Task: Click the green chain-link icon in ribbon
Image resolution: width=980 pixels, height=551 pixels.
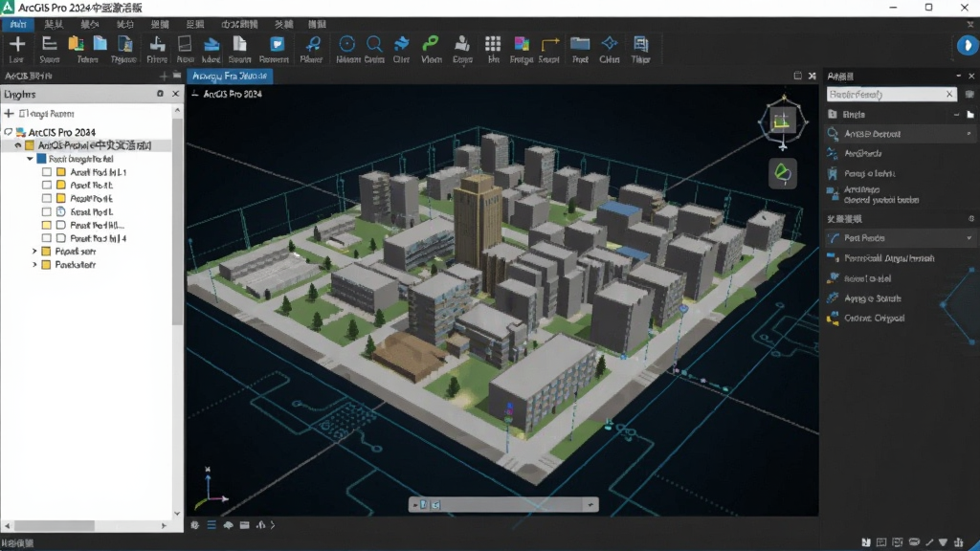Action: 431,43
